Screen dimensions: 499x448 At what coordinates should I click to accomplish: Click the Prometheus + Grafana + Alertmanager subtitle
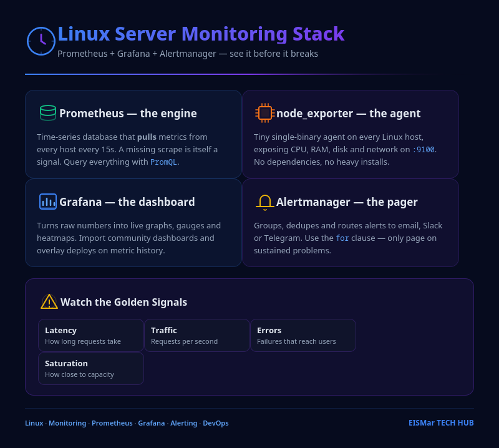click(188, 54)
